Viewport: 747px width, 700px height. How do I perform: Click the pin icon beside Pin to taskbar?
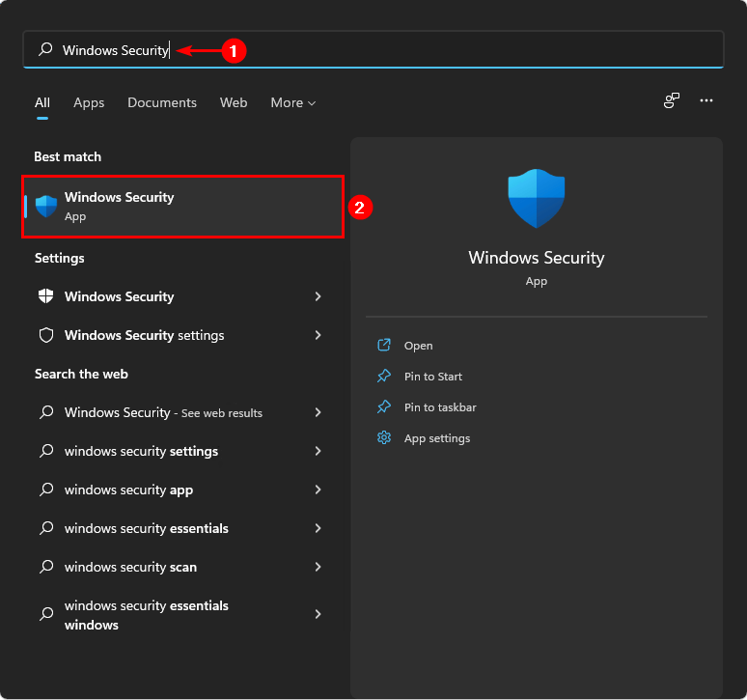pos(384,406)
